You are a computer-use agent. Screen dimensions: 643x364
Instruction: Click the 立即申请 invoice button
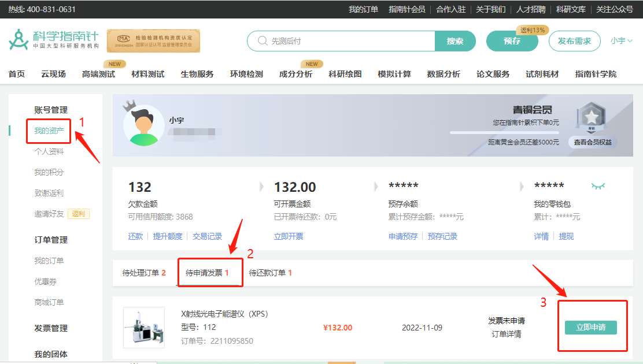[592, 326]
